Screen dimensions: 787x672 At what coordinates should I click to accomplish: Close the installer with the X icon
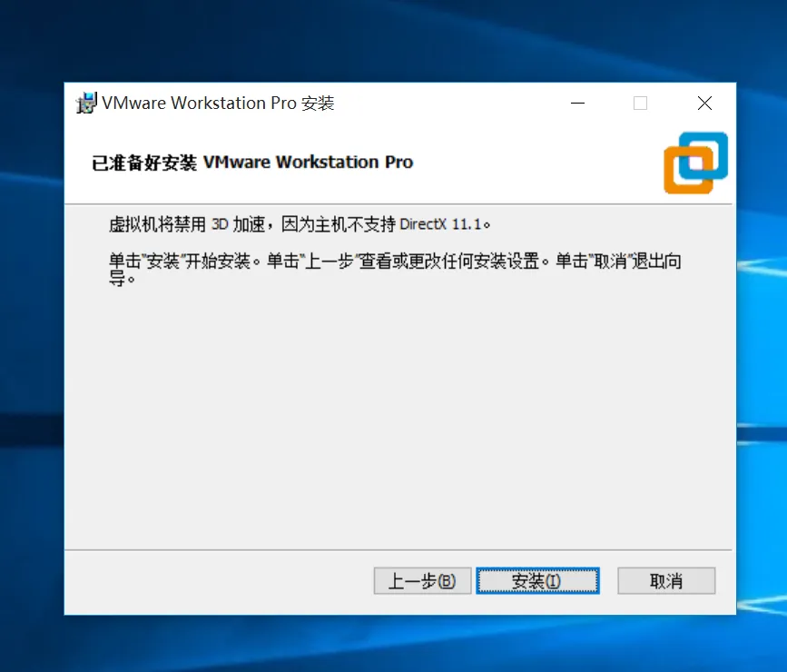[x=704, y=103]
